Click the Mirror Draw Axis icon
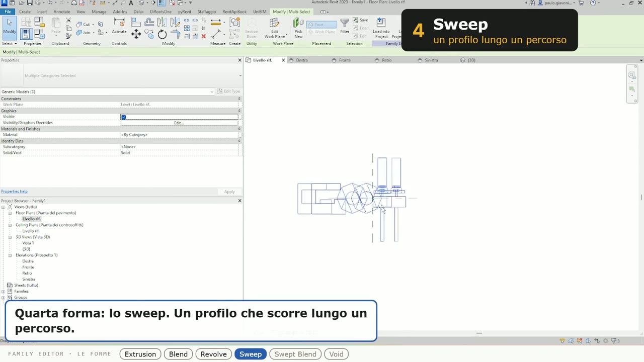This screenshot has width=644, height=362. coord(175,22)
